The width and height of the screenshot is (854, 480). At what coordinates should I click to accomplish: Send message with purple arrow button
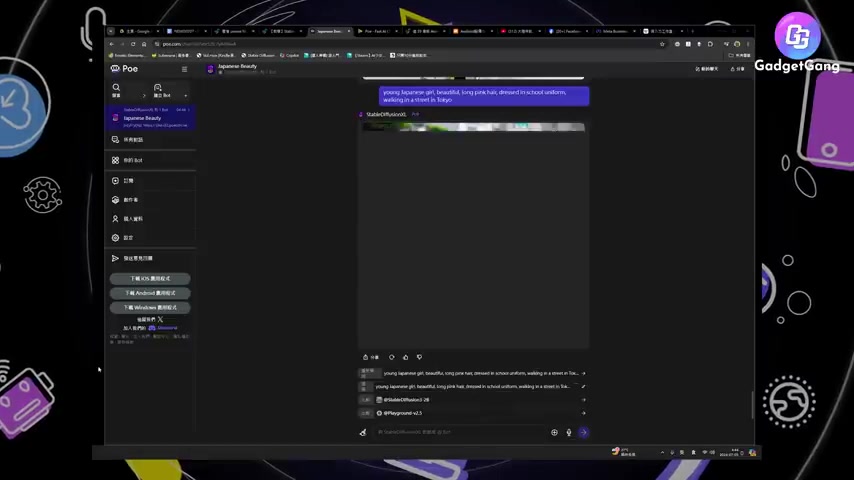(x=583, y=433)
